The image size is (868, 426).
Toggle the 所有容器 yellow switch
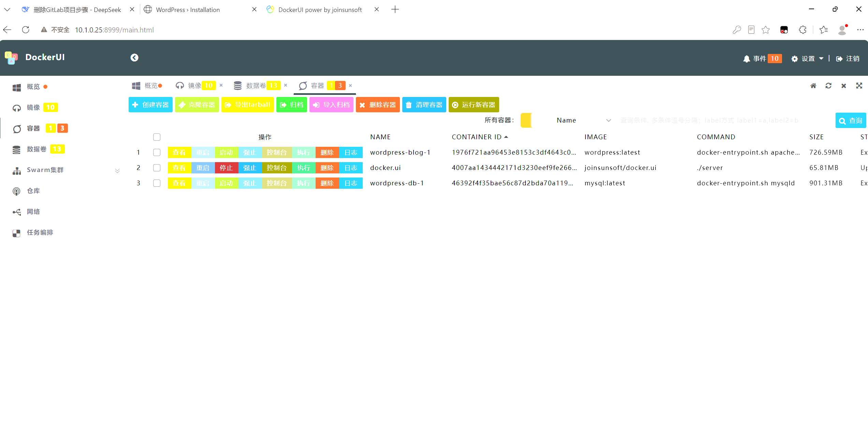[526, 120]
